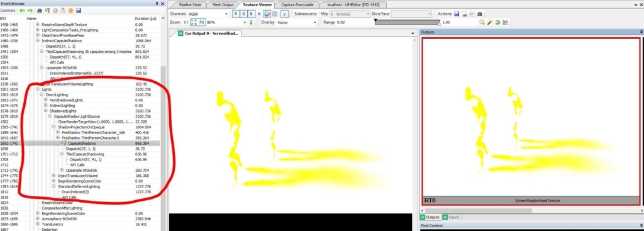644x231 pixels.
Task: Click the binoculars find-event icon in Event Browser
Action: 40,10
